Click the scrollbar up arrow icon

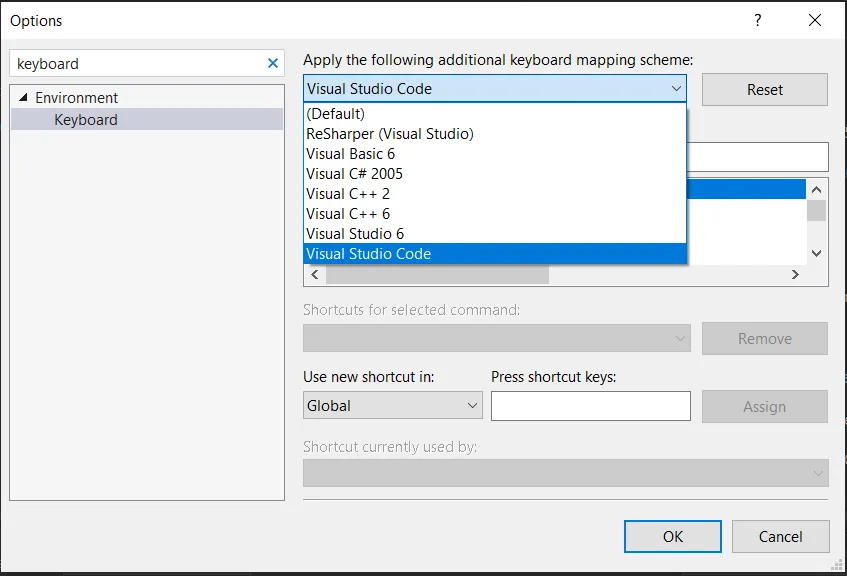818,188
